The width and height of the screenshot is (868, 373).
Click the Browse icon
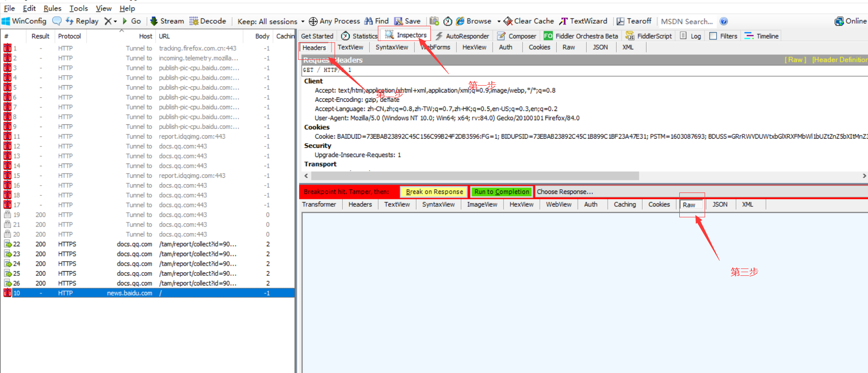[460, 21]
